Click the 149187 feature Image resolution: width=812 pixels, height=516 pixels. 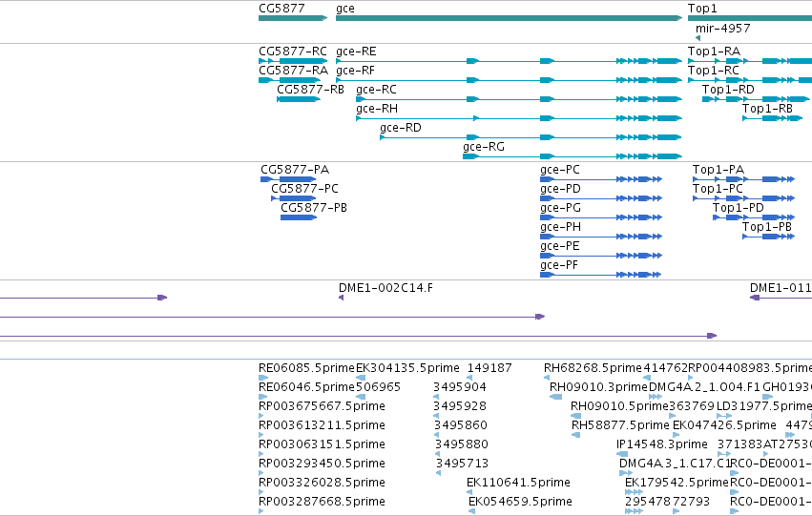(469, 378)
